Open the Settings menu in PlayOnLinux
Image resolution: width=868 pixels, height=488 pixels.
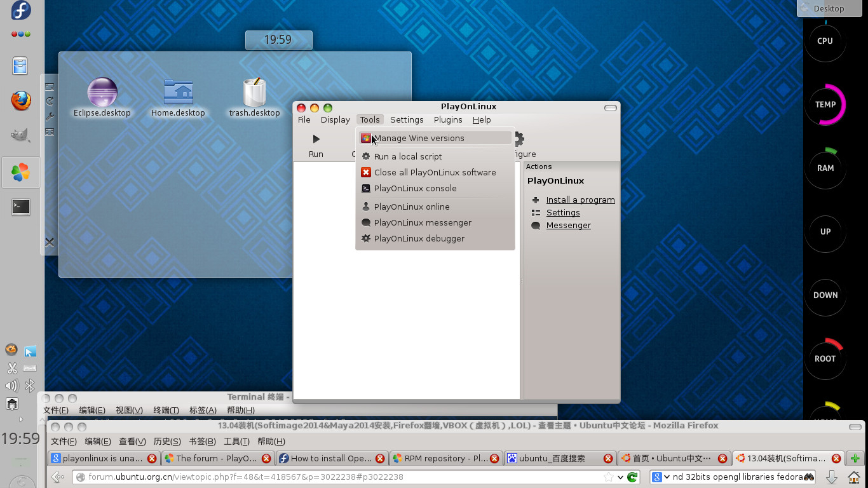pyautogui.click(x=407, y=119)
